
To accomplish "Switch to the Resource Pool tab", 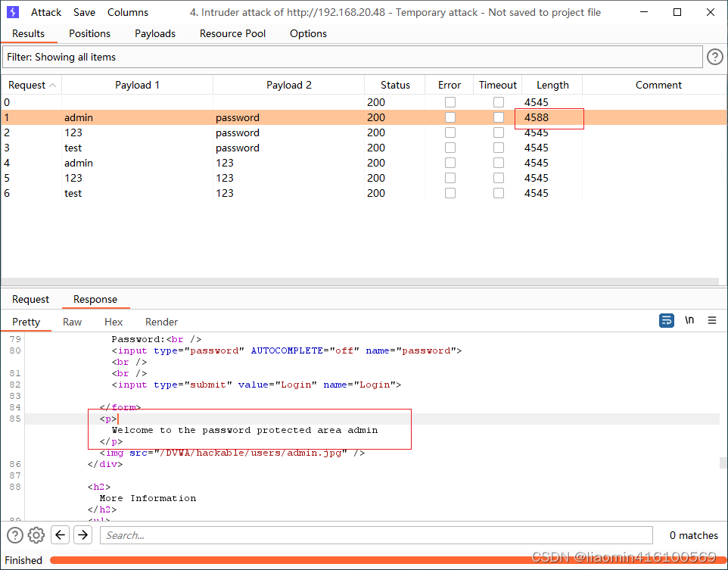I will 232,33.
